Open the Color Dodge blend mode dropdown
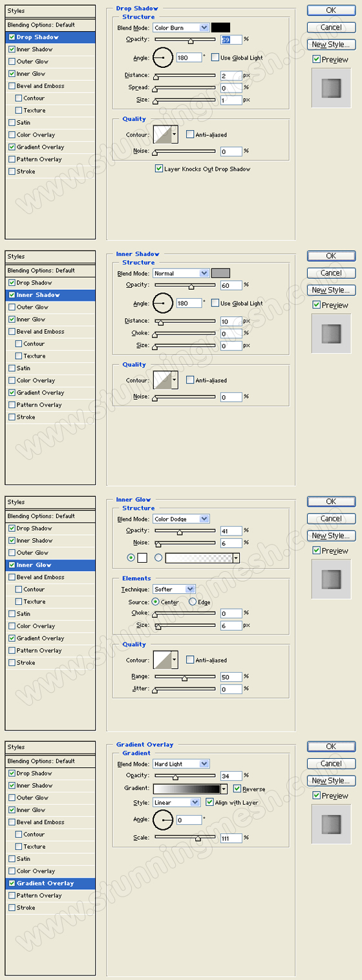The height and width of the screenshot is (980, 362). click(x=181, y=519)
